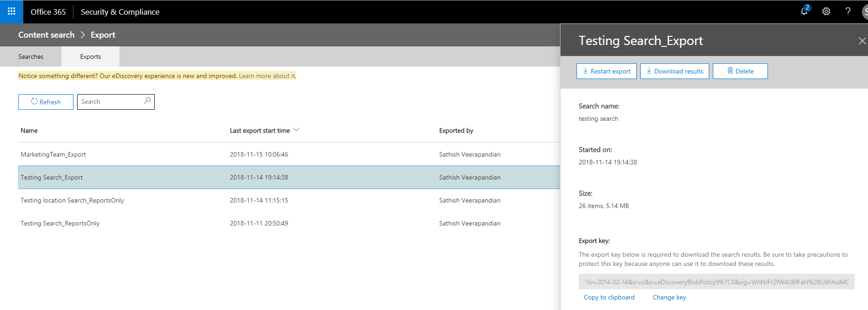Click the help question mark icon
Image resolution: width=868 pixels, height=310 pixels.
click(x=848, y=11)
